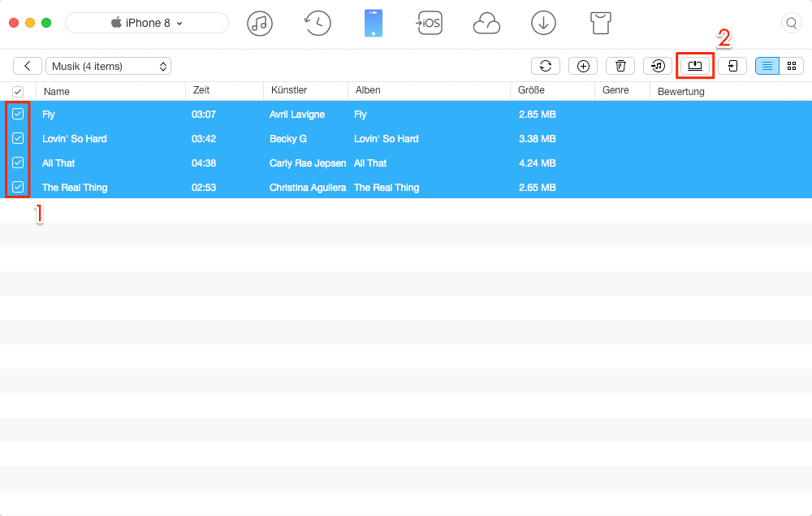Click the duration 03:07
812x516 pixels.
pos(204,115)
